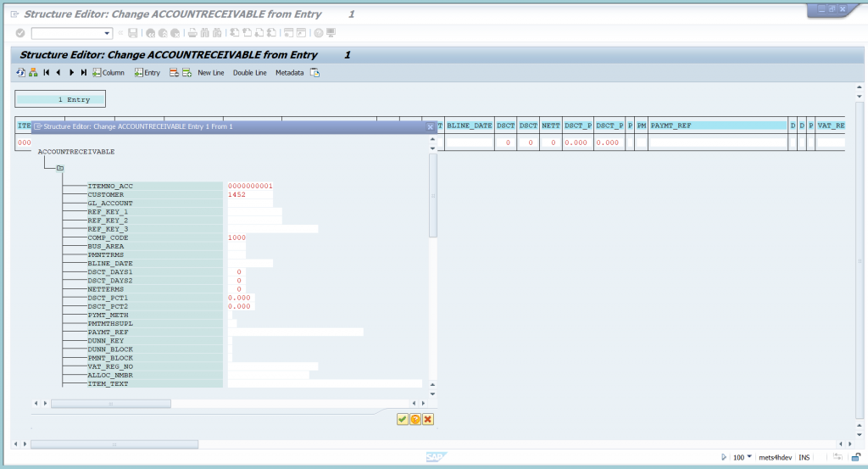
Task: Click the Back navigation icon in standard toolbar
Action: (151, 33)
